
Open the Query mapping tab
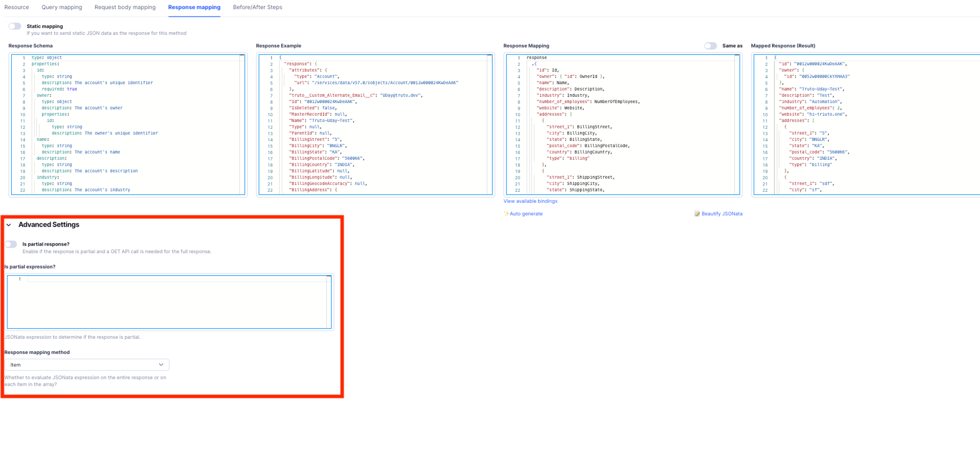tap(62, 7)
